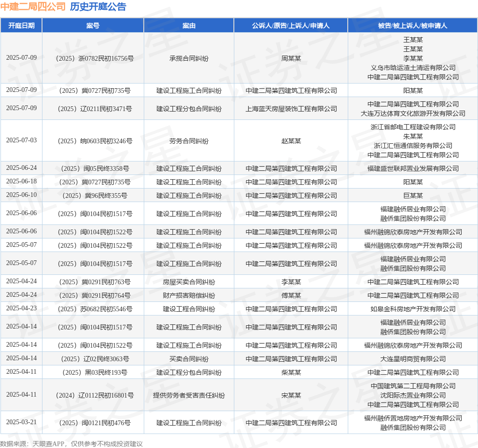Screen dimensions: 478x448
Task: Click 买卖合同纠纷 cause cell
Action: (x=189, y=359)
